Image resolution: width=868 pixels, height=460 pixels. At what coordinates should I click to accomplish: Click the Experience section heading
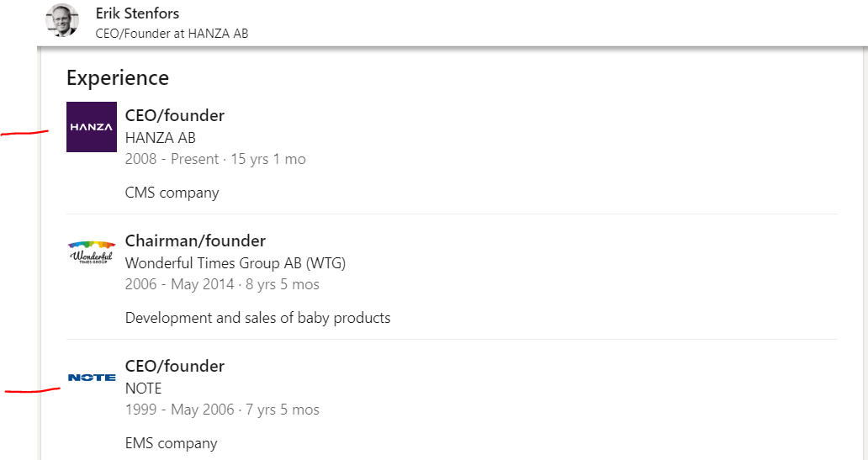pyautogui.click(x=118, y=78)
